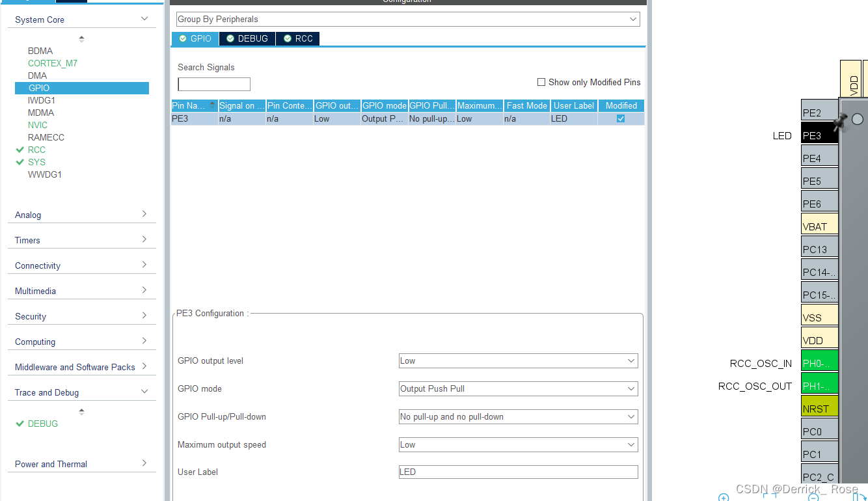Switch to the GPIO tab
The image size is (868, 501).
(195, 38)
